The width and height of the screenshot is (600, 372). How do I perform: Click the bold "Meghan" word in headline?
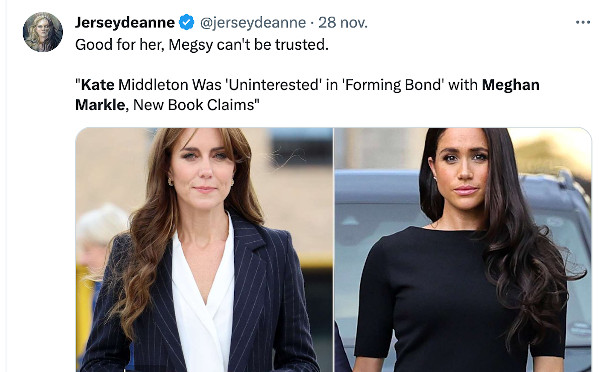510,85
